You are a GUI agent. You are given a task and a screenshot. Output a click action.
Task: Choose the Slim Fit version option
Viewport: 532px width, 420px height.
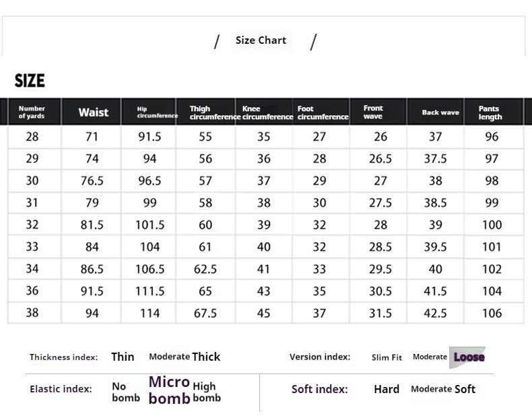coord(387,357)
